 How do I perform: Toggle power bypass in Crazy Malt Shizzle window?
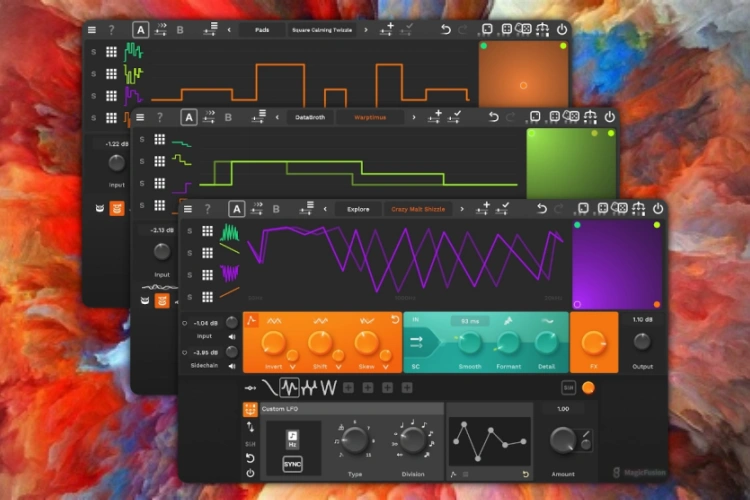pyautogui.click(x=658, y=209)
